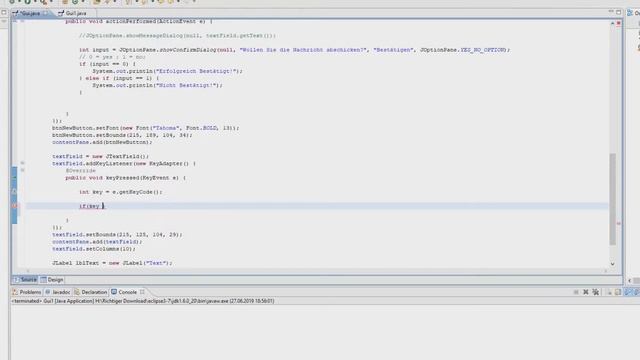Toggle Scroll Lock in Console toolbar
Screen dimensions: 640x360
618,292
